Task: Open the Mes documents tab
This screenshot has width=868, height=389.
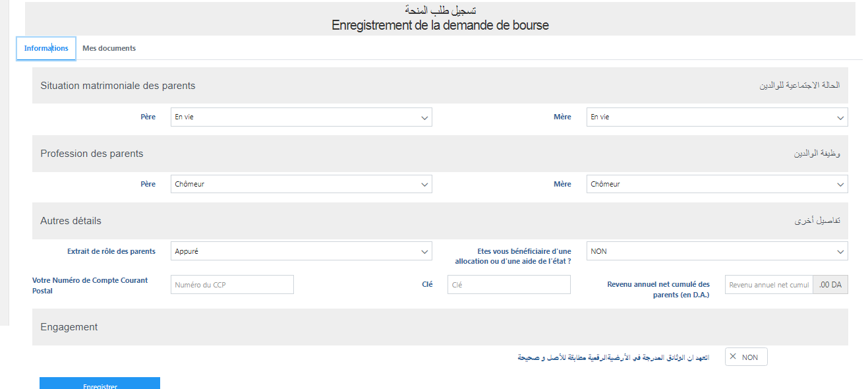Action: pos(109,48)
